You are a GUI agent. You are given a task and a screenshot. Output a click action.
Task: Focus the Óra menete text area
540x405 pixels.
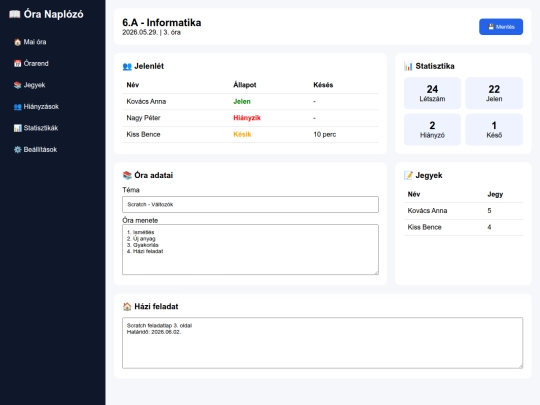click(x=250, y=250)
